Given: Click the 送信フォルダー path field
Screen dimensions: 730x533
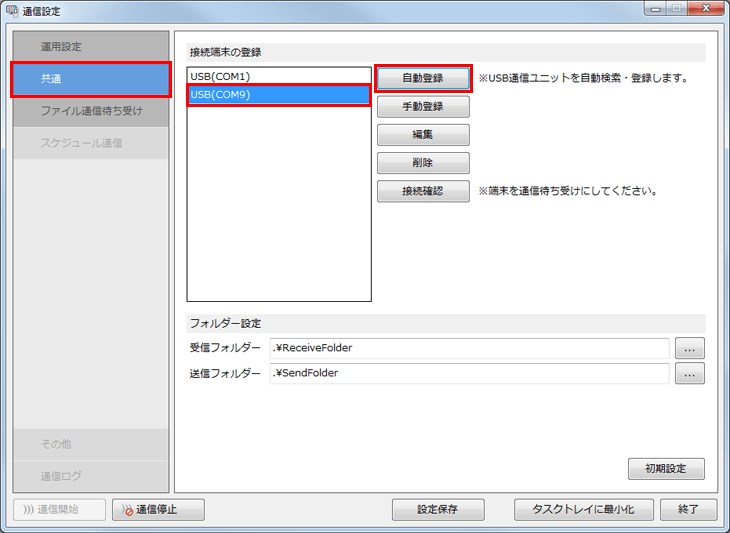Looking at the screenshot, I should click(468, 373).
